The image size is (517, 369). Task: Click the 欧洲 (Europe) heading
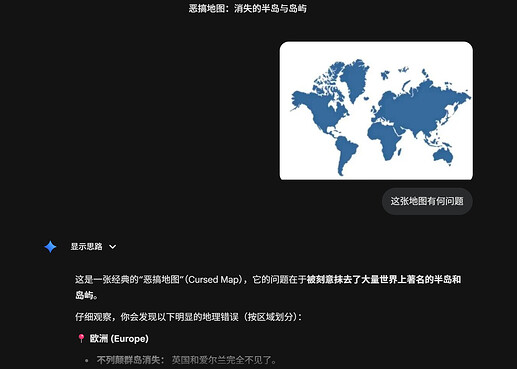click(119, 339)
